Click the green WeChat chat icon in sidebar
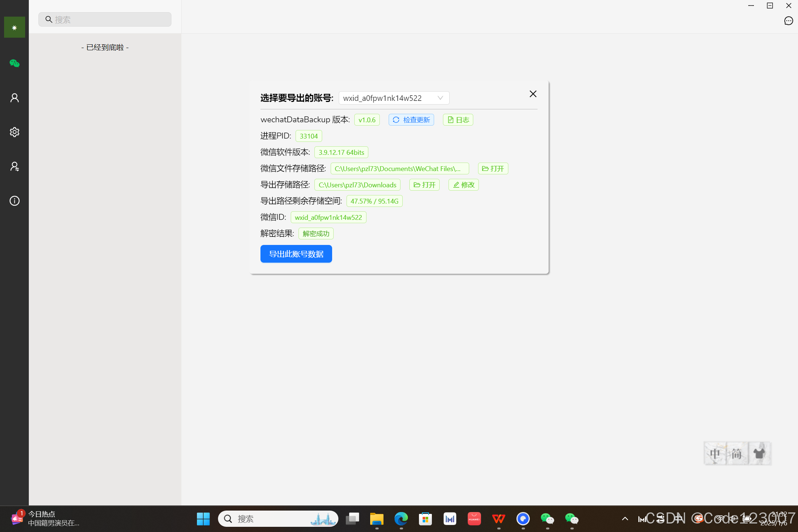Viewport: 798px width, 532px height. 14,64
